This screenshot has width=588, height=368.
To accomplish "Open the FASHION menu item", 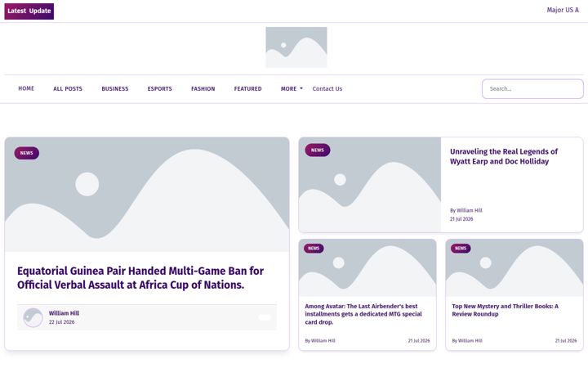I will pos(203,89).
